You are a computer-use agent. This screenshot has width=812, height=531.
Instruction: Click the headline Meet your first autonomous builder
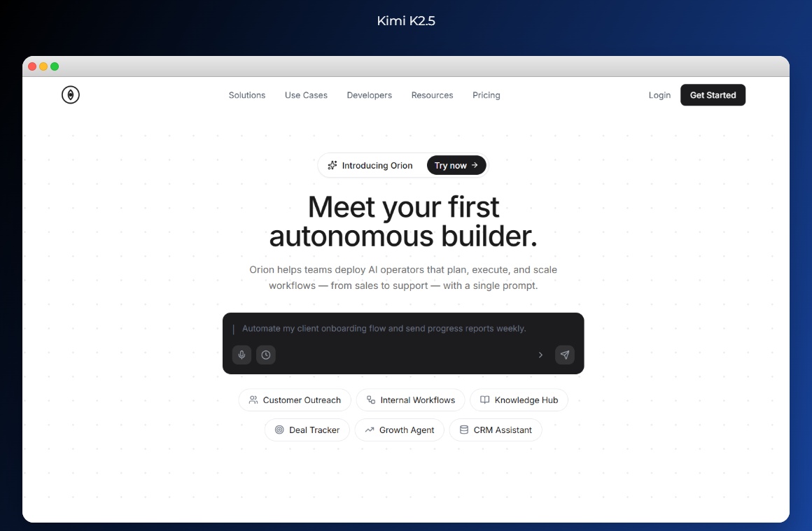403,222
